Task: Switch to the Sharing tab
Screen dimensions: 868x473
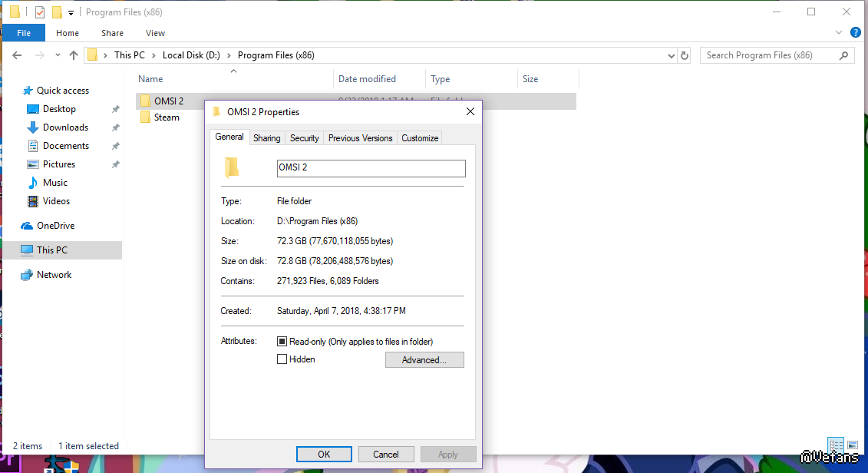Action: (267, 138)
